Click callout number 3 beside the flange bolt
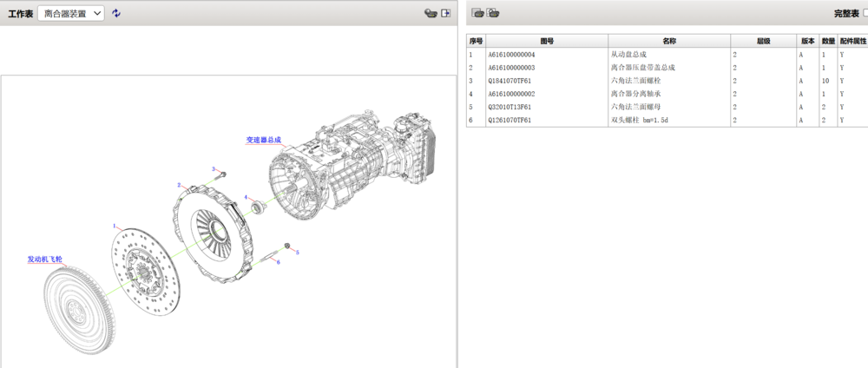The height and width of the screenshot is (368, 868). 213,168
